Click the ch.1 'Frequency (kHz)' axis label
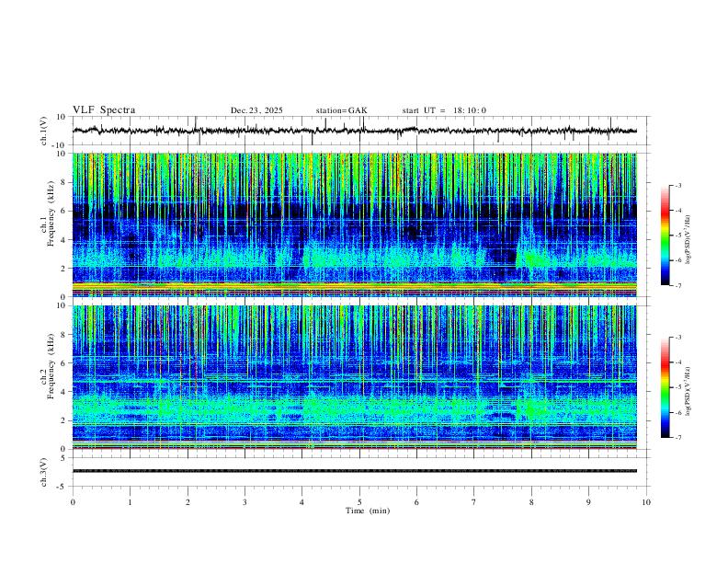Image resolution: width=728 pixels, height=563 pixels. pos(51,213)
